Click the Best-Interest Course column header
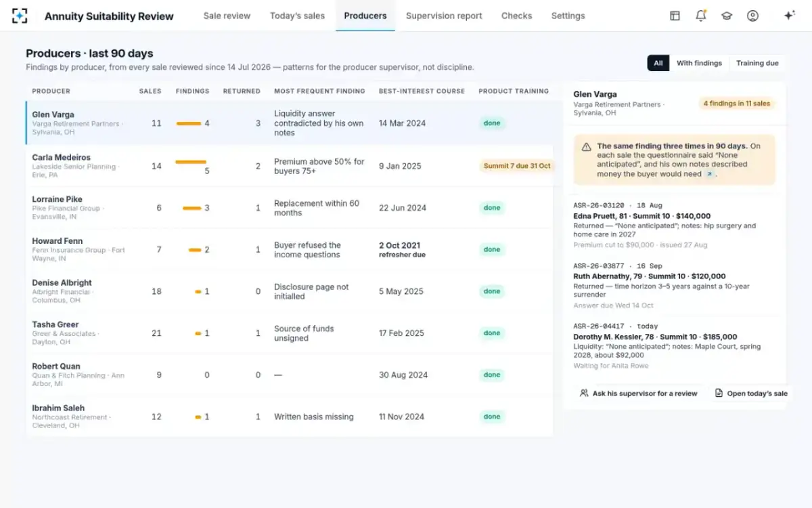Viewport: 812px width, 508px height. (x=422, y=91)
